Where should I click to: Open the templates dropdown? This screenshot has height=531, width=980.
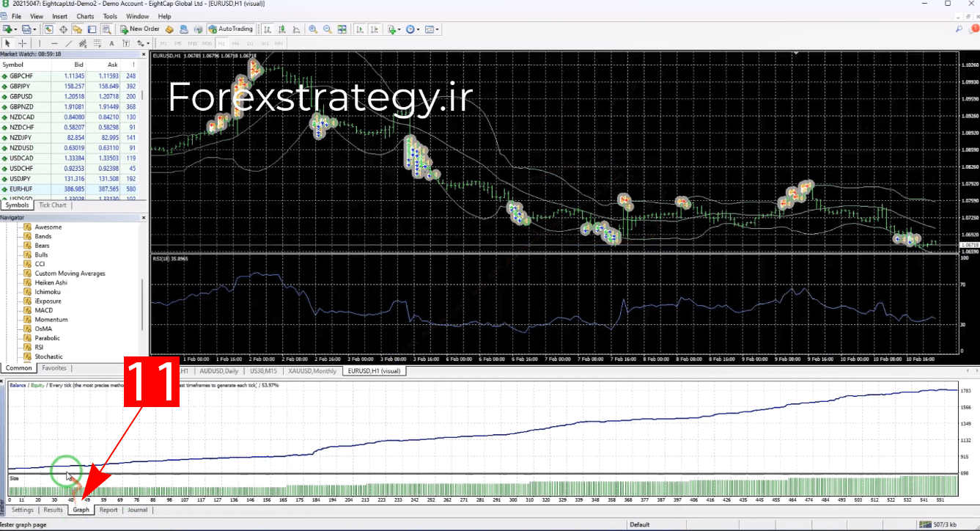pyautogui.click(x=432, y=29)
